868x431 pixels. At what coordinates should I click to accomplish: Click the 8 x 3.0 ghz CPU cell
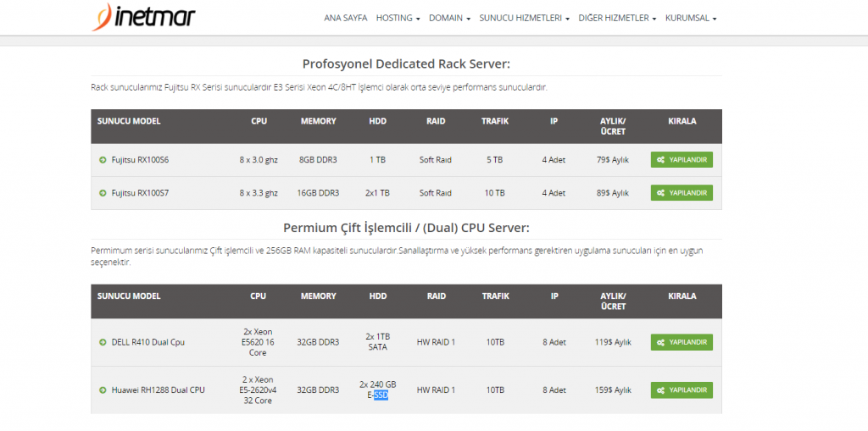pyautogui.click(x=259, y=160)
